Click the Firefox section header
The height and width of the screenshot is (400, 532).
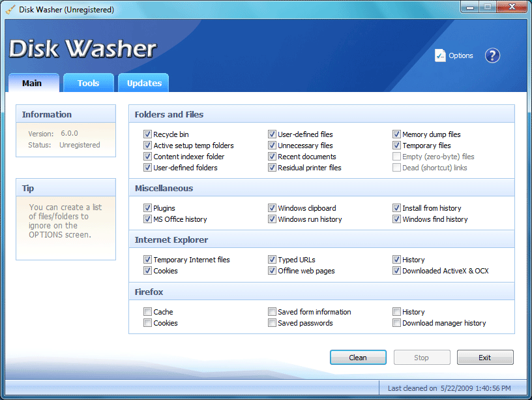[321, 292]
